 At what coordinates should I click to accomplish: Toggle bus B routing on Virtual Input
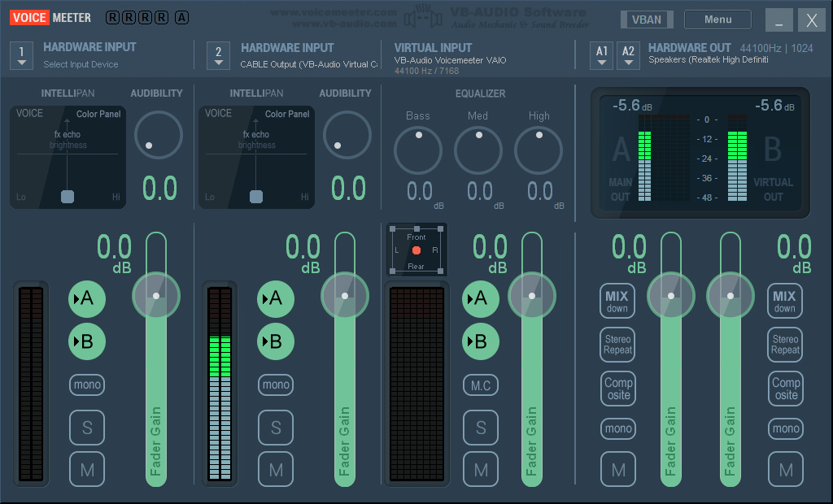click(481, 341)
